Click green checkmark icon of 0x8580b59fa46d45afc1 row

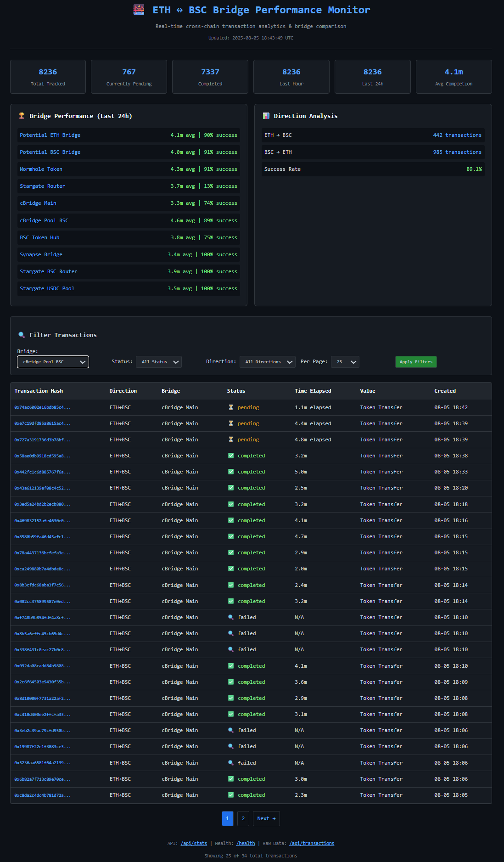click(231, 536)
